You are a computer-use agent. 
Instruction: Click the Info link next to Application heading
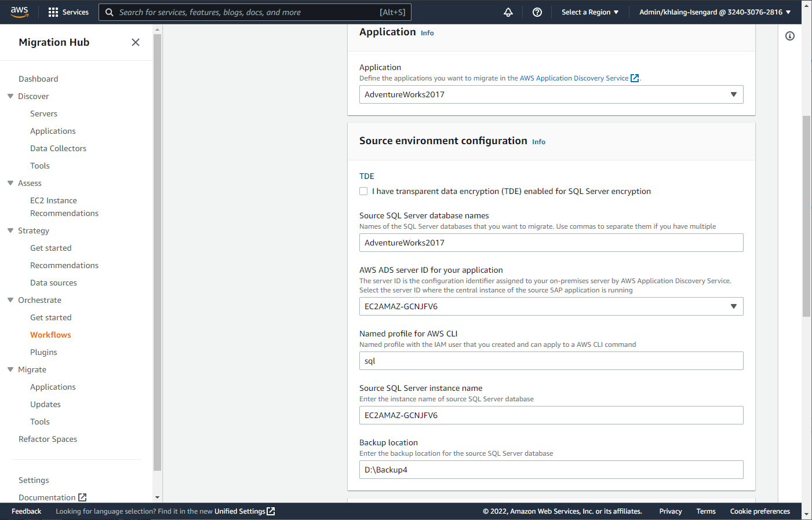427,33
